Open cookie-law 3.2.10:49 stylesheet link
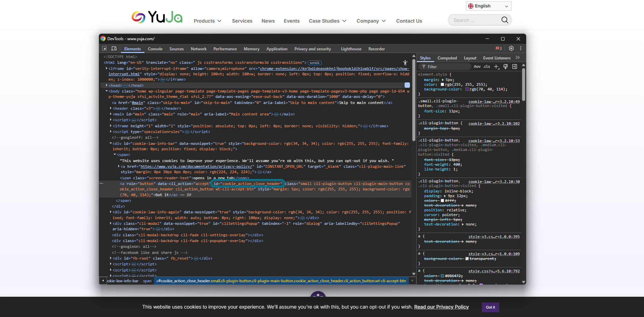 click(x=494, y=102)
